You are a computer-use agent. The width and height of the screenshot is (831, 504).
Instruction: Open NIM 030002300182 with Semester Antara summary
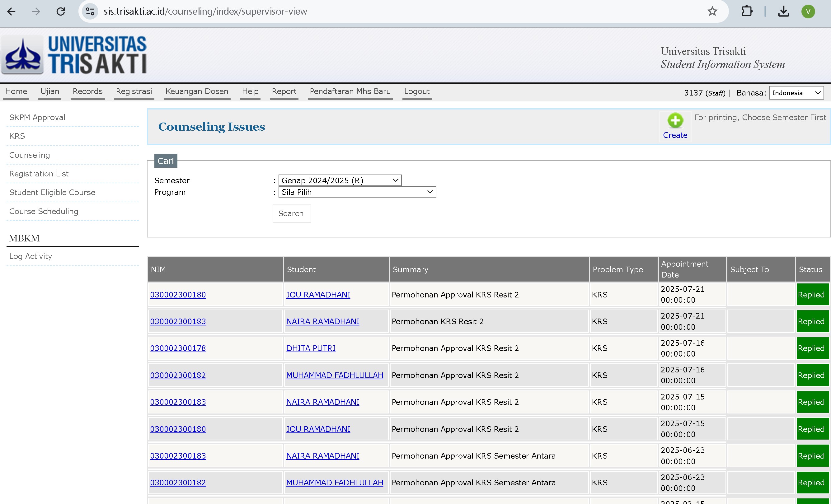178,483
